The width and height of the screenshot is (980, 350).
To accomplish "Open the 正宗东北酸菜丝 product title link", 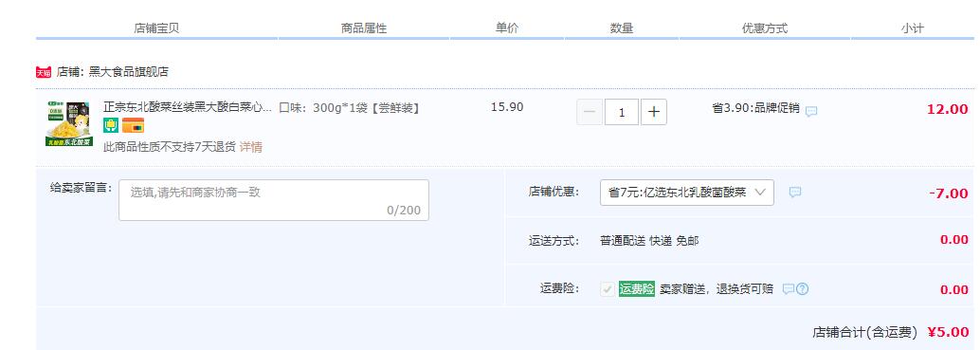I will coord(188,107).
